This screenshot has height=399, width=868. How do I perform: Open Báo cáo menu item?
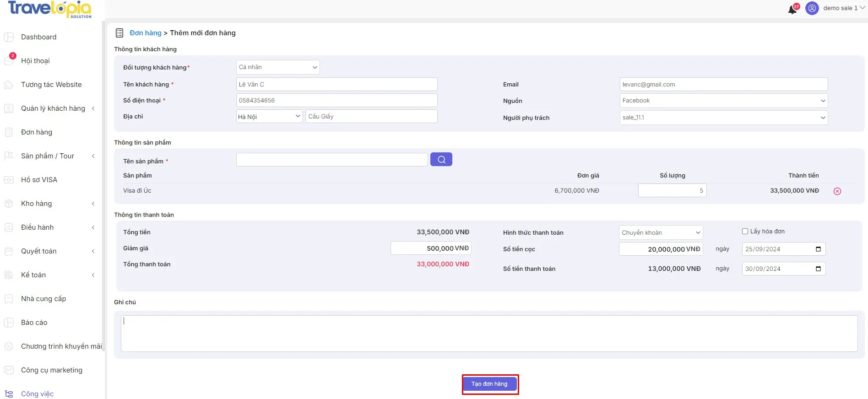34,323
